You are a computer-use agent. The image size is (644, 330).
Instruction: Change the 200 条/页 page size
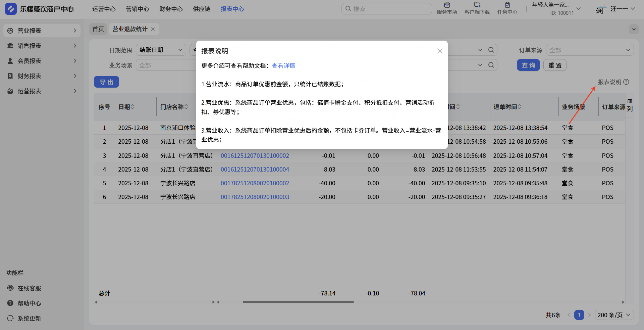[614, 315]
